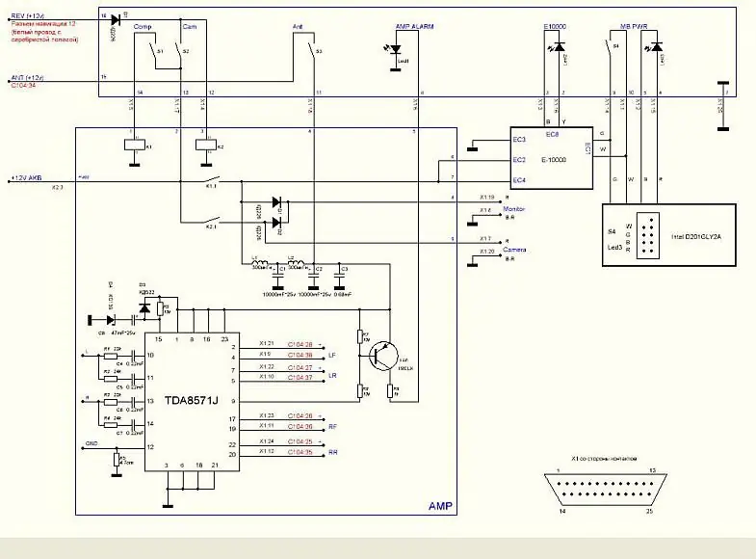Toggle the Ant switch S3
Screen dimensions: 756x559
pos(313,51)
